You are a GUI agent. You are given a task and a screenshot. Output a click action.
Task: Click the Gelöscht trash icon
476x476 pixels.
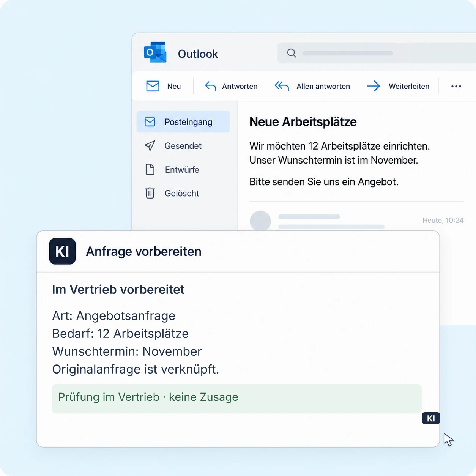click(150, 193)
